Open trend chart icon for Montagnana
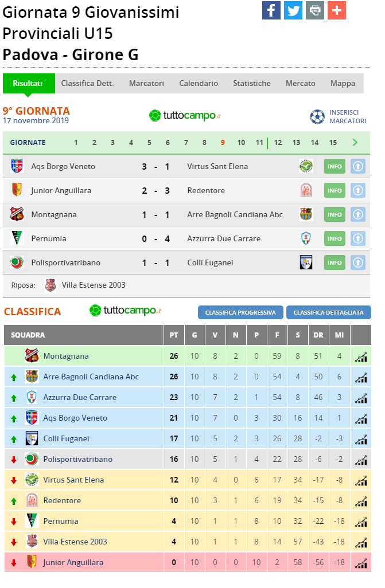Viewport: 385px width, 588px height. click(361, 356)
